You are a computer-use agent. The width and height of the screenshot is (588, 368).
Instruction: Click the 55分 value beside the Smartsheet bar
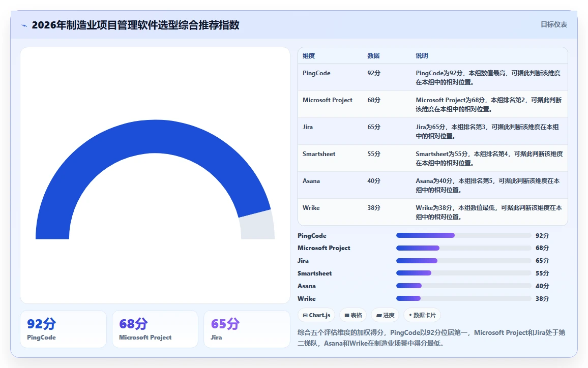pyautogui.click(x=542, y=273)
